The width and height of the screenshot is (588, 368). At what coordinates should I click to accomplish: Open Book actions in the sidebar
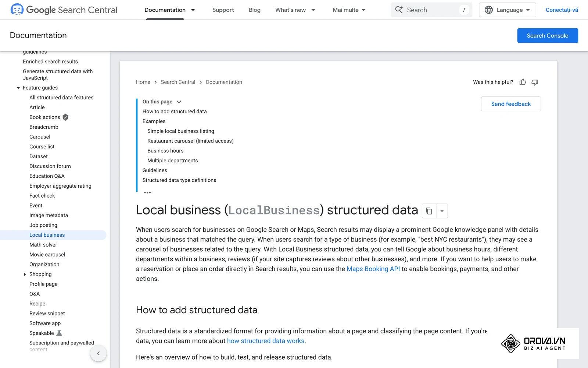(x=44, y=117)
